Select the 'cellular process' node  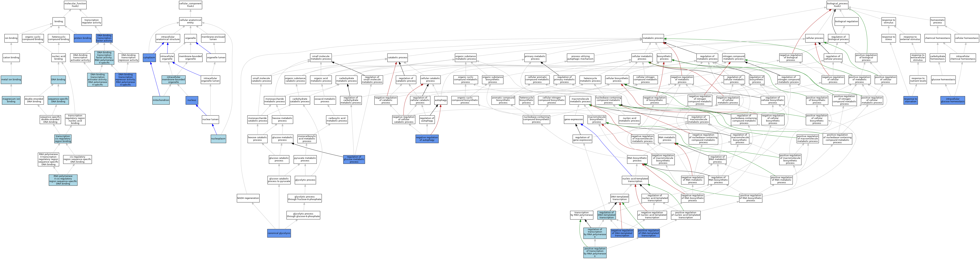click(x=814, y=38)
